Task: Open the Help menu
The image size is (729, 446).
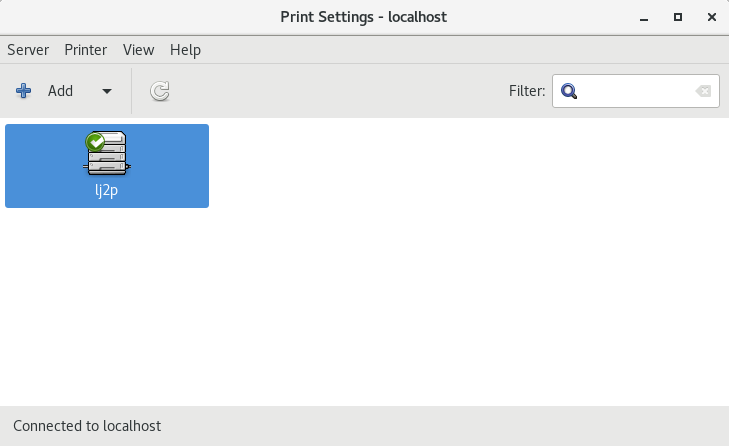Action: point(185,50)
